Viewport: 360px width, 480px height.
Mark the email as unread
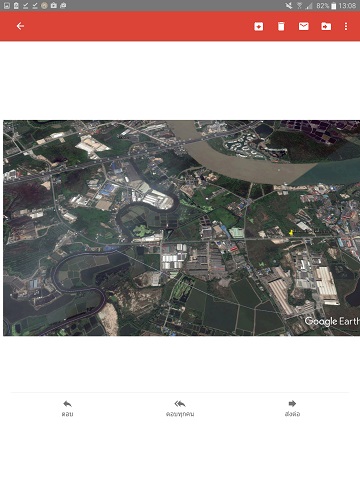(303, 26)
